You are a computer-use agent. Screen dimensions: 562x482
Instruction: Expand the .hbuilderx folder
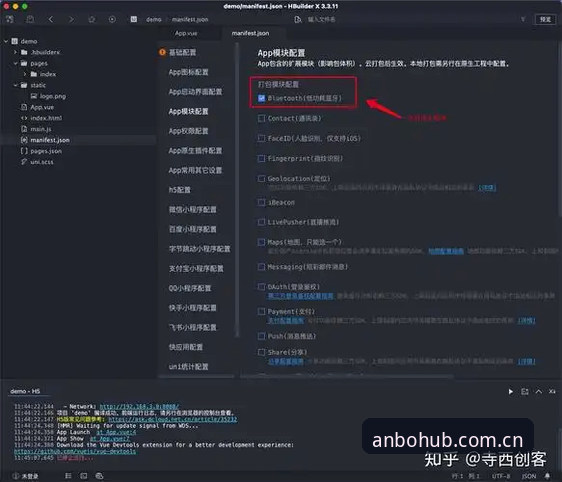15,52
